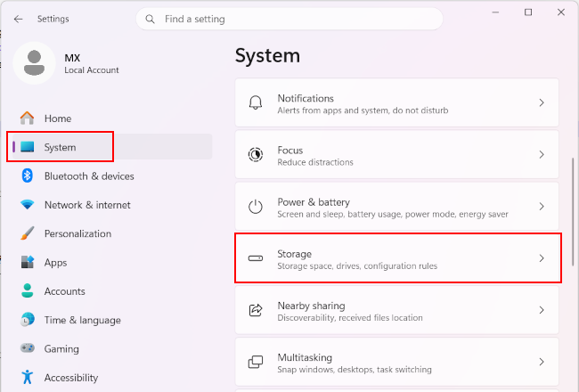Expand Focus with its chevron

click(542, 154)
